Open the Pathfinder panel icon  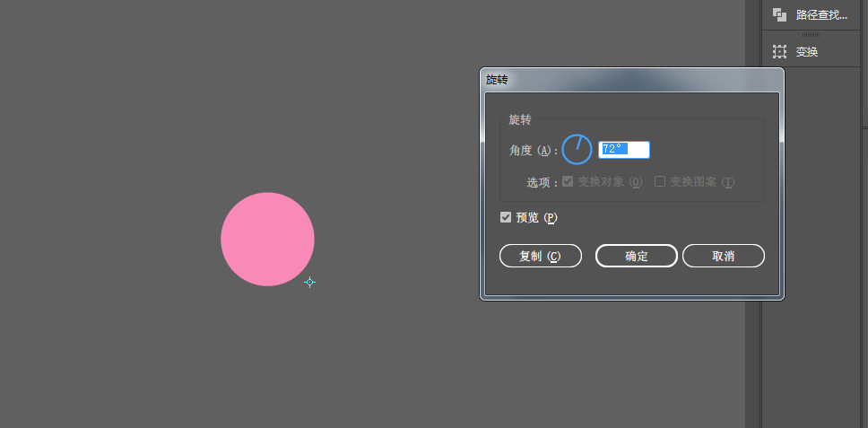pyautogui.click(x=779, y=15)
